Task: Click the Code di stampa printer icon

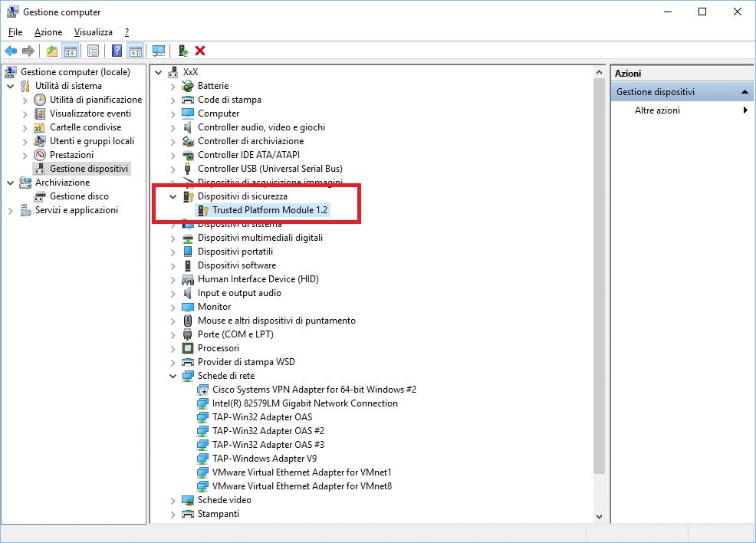Action: click(x=188, y=100)
